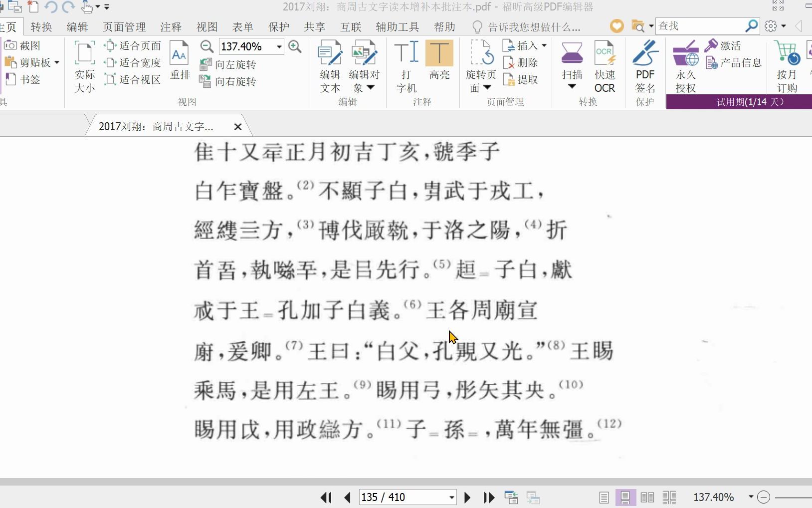
Task: Open the 保护 ribbon tab
Action: click(279, 26)
